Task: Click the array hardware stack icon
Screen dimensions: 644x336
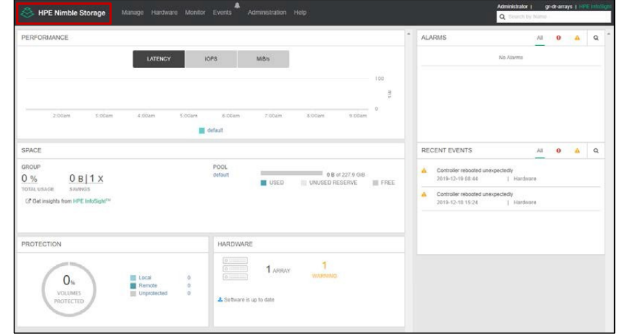Action: [x=235, y=269]
